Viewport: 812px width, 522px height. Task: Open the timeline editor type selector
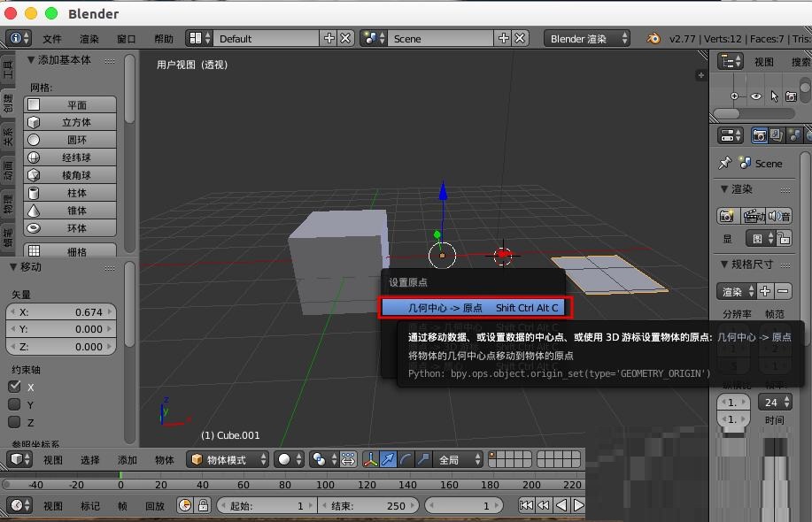click(x=19, y=505)
